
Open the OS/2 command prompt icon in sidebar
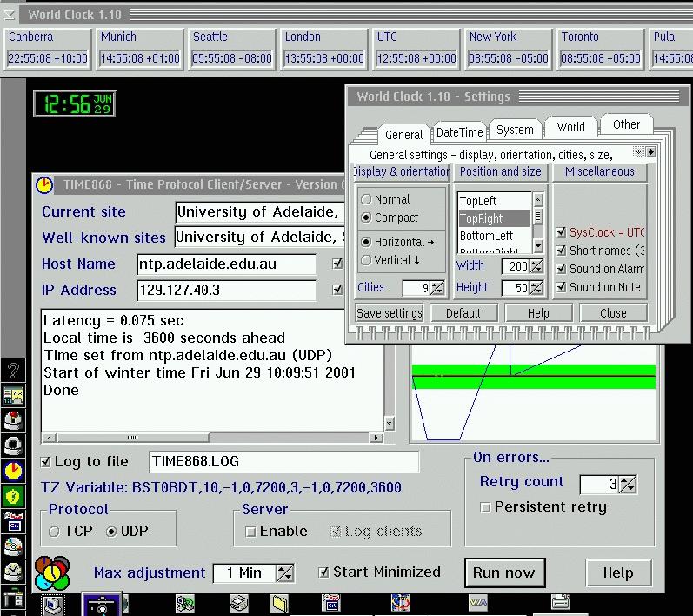(13, 522)
